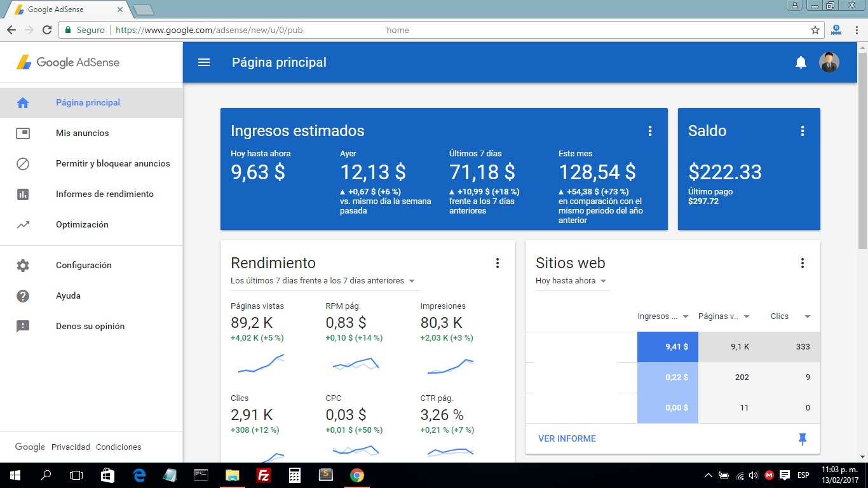Launch Calculator from the taskbar
The image size is (868, 488).
coord(294,475)
